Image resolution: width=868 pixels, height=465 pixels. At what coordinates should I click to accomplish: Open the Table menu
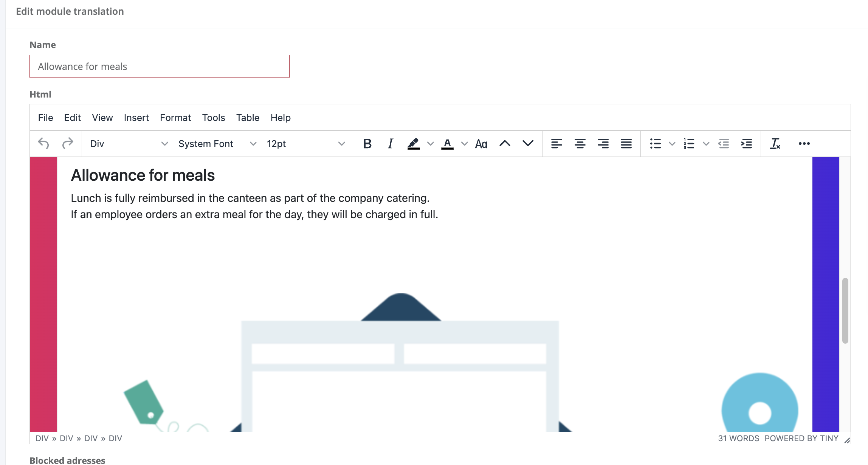[x=248, y=118]
